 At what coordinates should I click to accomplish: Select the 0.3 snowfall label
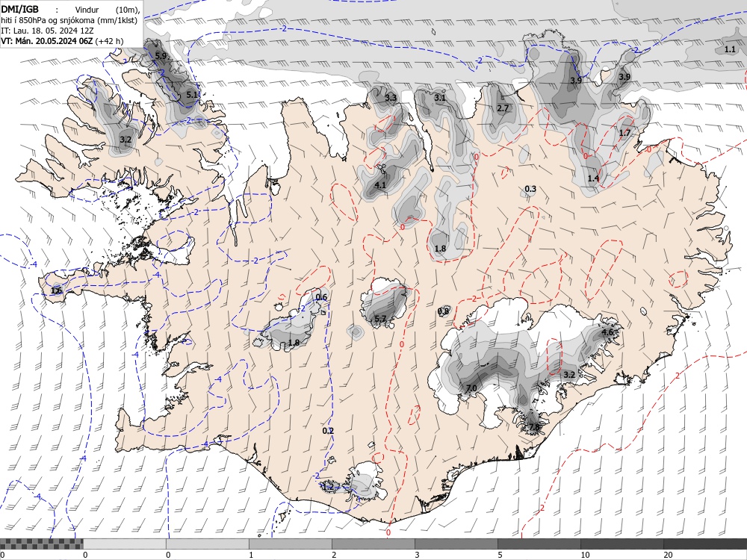coord(530,189)
